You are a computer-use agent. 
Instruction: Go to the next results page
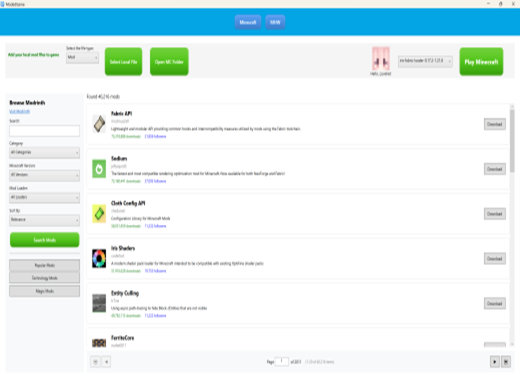[495, 362]
